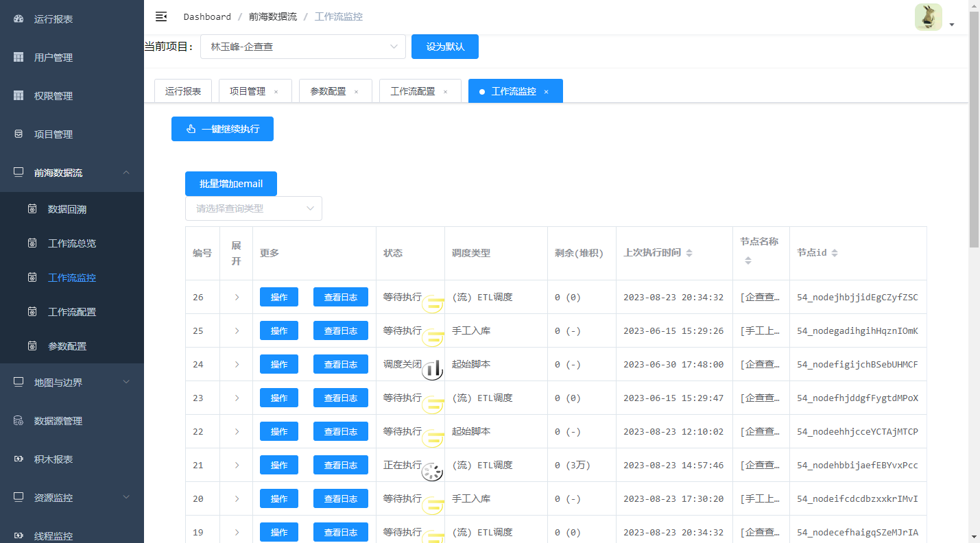This screenshot has height=543, width=980.
Task: Open 运行报表 in the sidebar
Action: [72, 19]
